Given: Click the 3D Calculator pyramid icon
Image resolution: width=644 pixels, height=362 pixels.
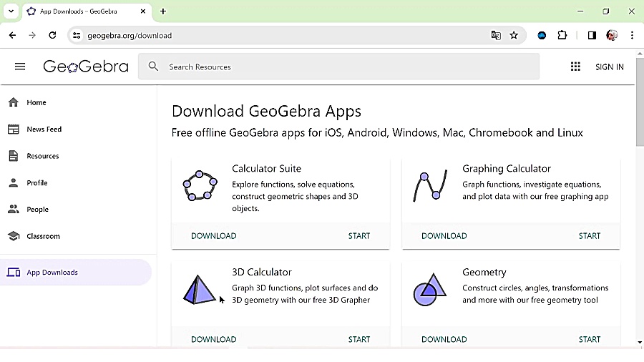Looking at the screenshot, I should coord(199,289).
